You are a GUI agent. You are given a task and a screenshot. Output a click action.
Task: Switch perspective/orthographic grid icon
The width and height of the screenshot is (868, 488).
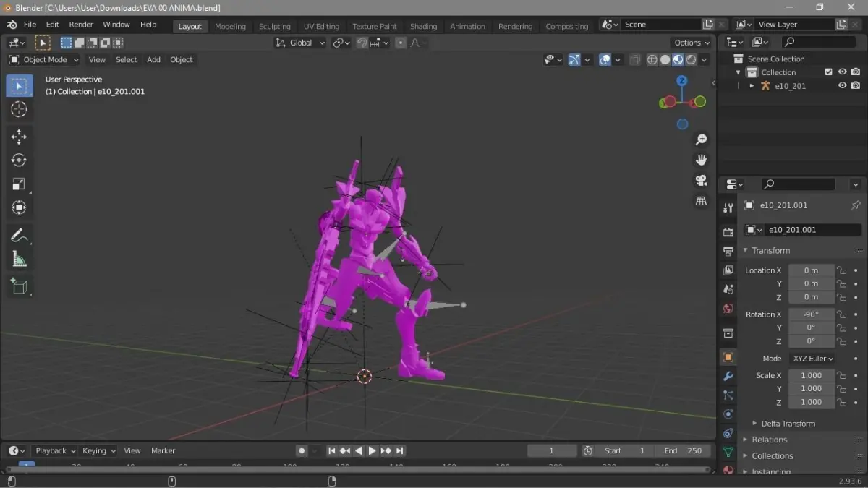point(701,201)
